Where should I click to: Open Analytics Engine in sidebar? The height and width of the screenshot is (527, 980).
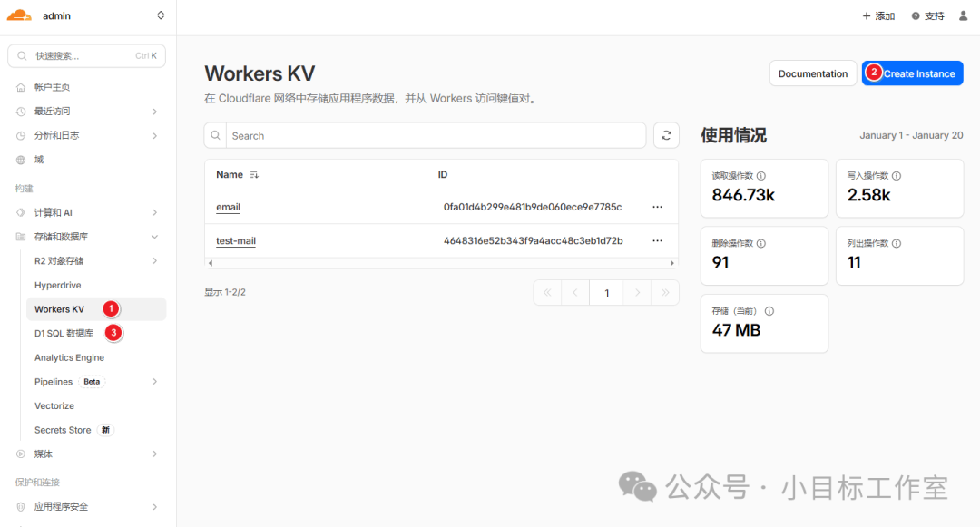coord(69,357)
